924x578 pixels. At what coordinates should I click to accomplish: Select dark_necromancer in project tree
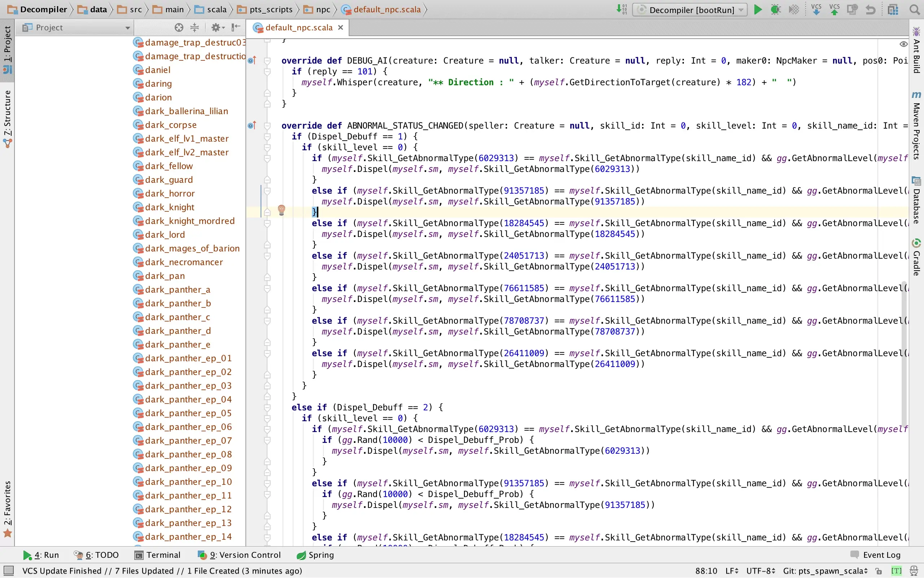click(x=178, y=262)
